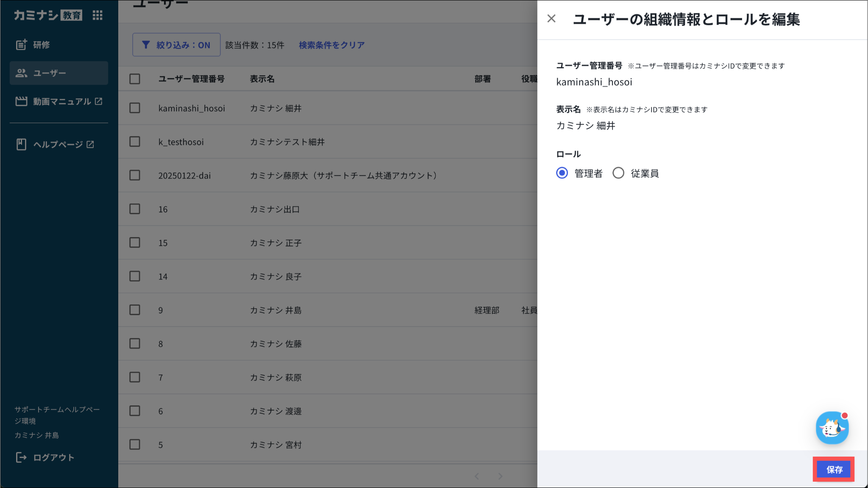Click the ログアウト logout icon
The height and width of the screenshot is (488, 868).
21,457
